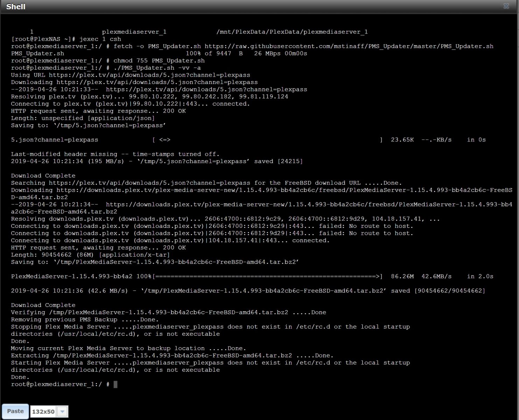The width and height of the screenshot is (519, 420).
Task: Click the line starting 'Using URL'
Action: (x=131, y=75)
